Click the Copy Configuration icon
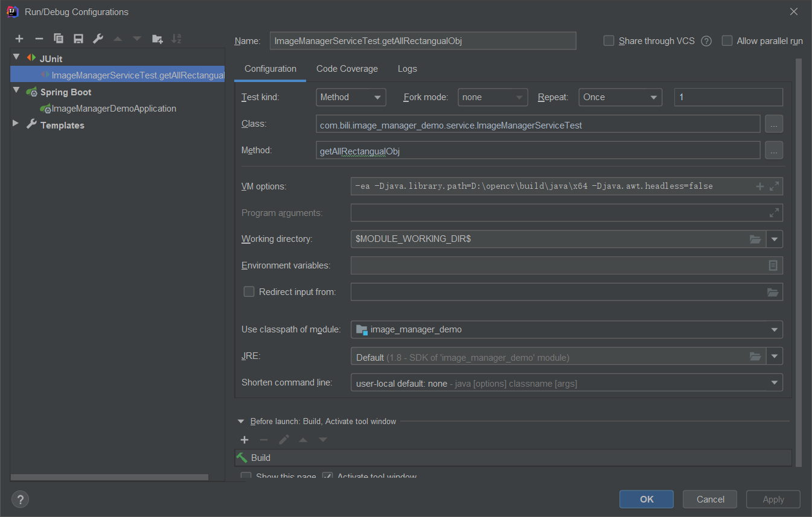The height and width of the screenshot is (517, 812). point(59,39)
